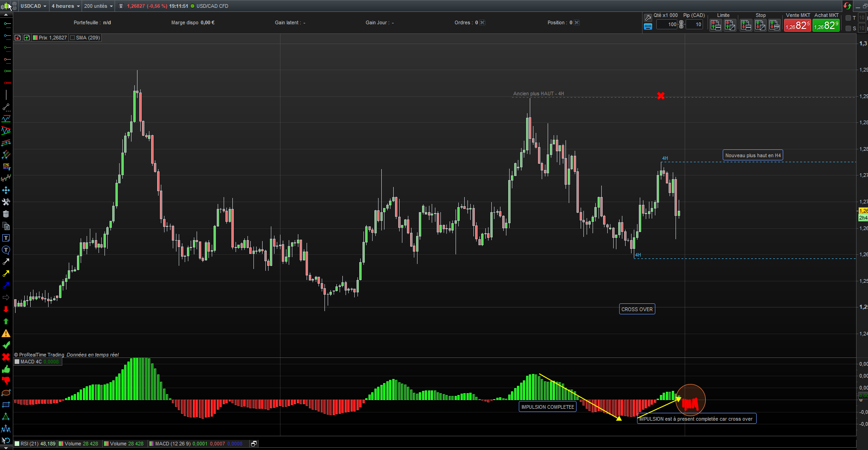The height and width of the screenshot is (450, 868).
Task: Select the rectangle drawing tool
Action: (6, 405)
